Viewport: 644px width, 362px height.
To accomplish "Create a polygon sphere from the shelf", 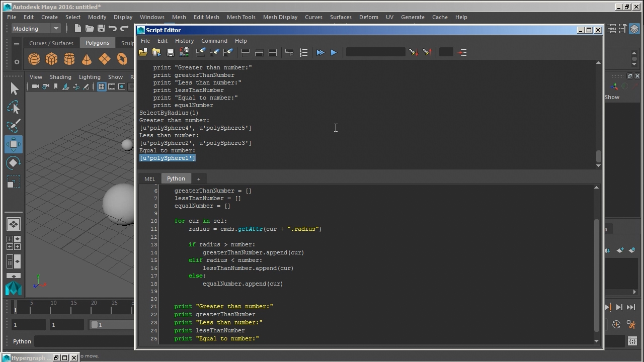I will click(x=34, y=59).
